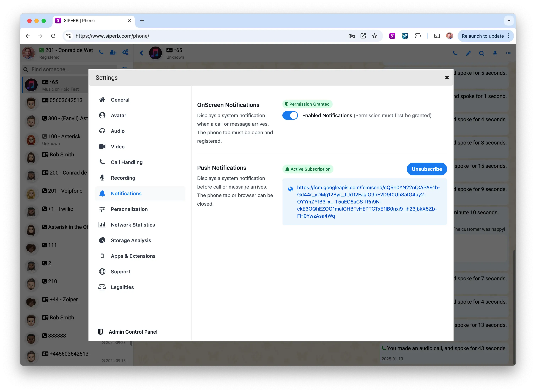Open Chrome extensions puzzle icon
The height and width of the screenshot is (392, 536).
pyautogui.click(x=418, y=36)
